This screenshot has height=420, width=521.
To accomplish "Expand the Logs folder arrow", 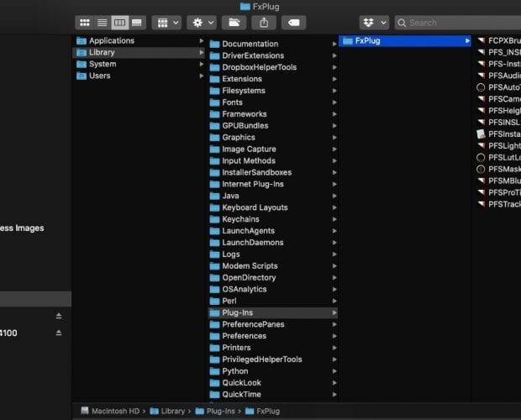I will click(x=334, y=255).
